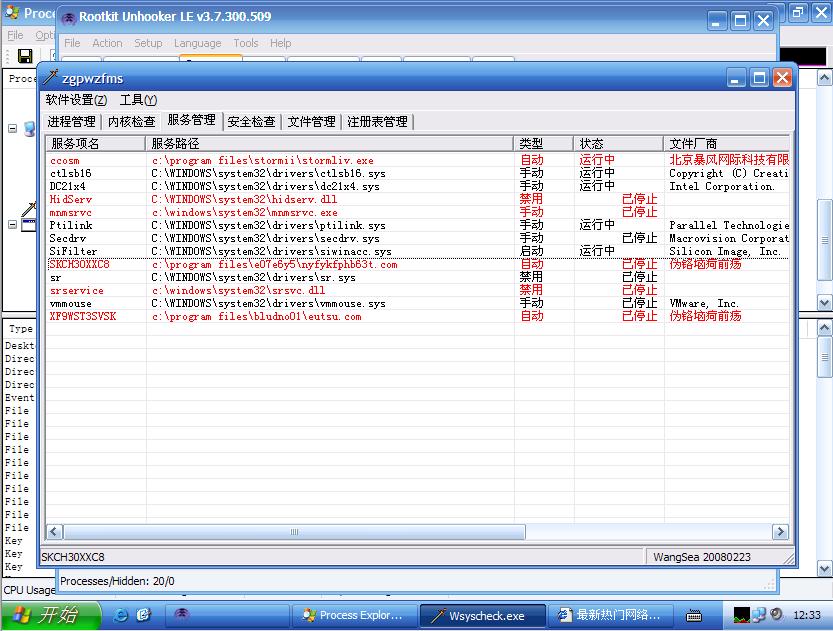This screenshot has height=631, width=833.
Task: Click the save icon in Process Explorer toolbar
Action: coord(25,55)
